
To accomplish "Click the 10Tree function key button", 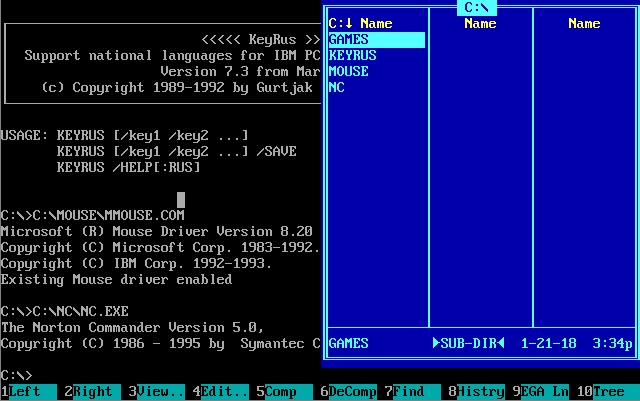I will (x=608, y=392).
